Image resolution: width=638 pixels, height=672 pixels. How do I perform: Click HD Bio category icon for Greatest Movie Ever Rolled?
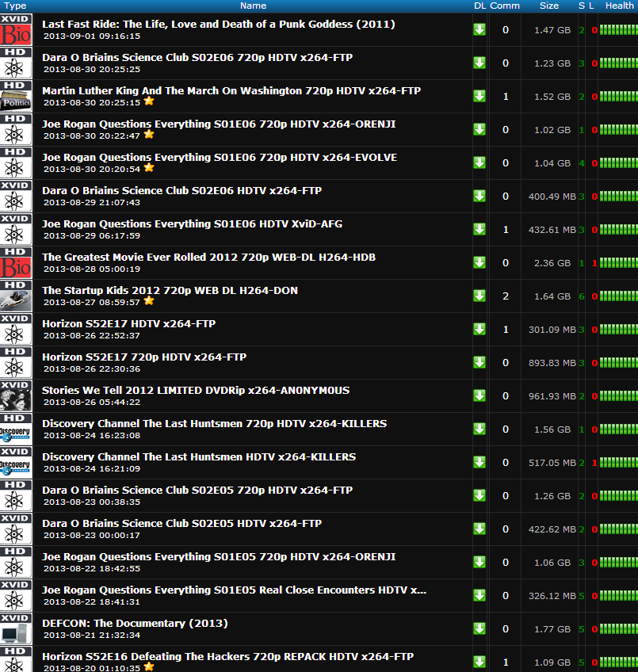pyautogui.click(x=16, y=263)
